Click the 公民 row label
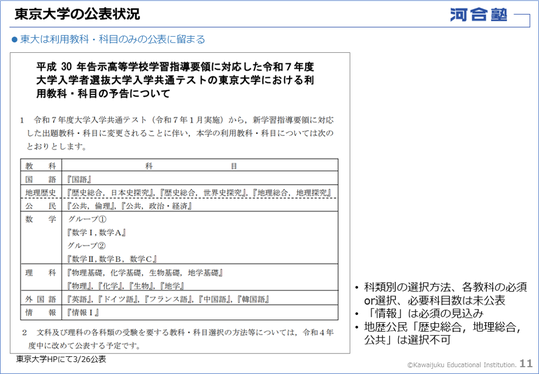Screen dimensions: 539x374 (x=41, y=206)
